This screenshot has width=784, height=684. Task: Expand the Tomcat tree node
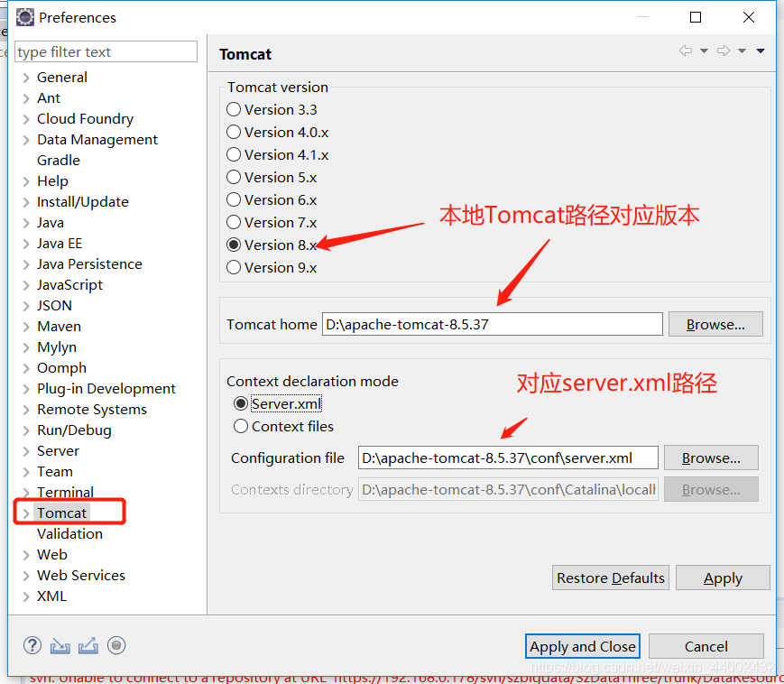coord(26,513)
